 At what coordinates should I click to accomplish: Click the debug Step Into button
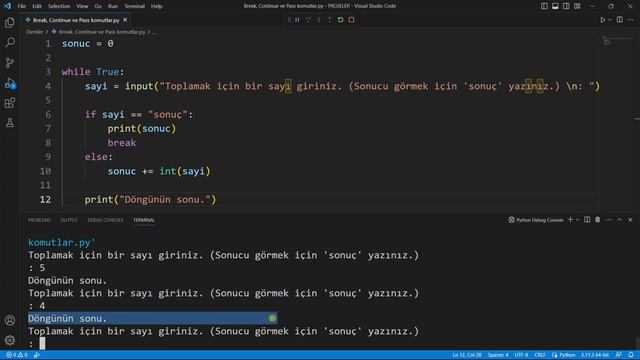click(x=319, y=20)
